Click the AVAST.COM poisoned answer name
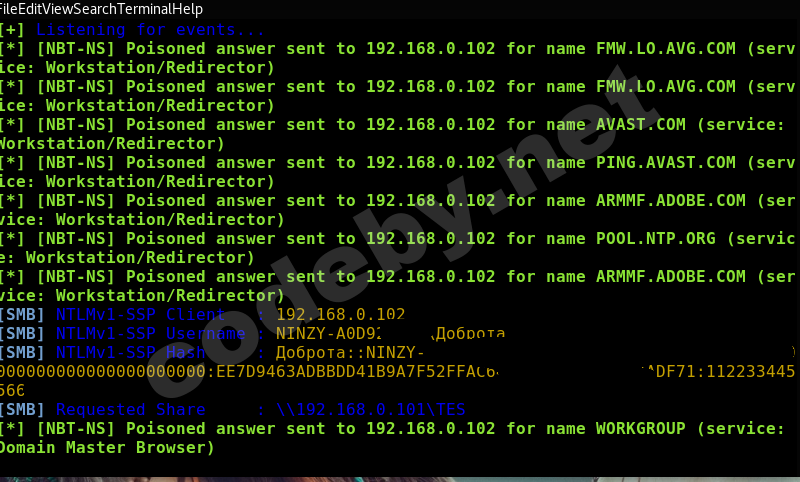The width and height of the screenshot is (800, 482). point(640,124)
